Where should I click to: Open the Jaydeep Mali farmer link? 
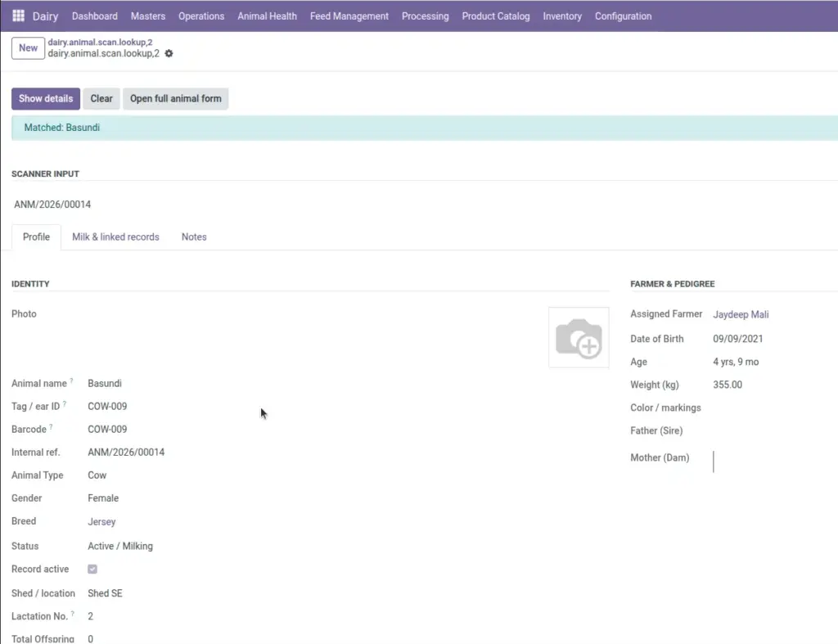[741, 314]
